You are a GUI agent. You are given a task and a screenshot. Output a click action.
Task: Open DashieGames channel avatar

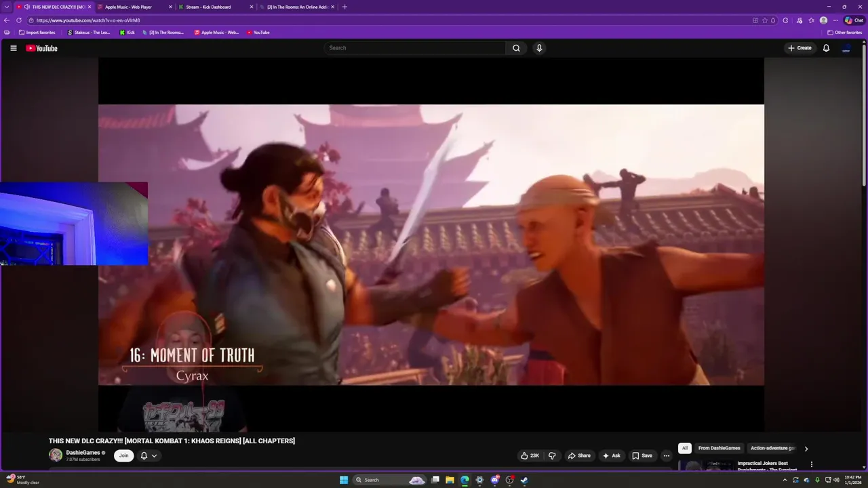[x=56, y=455]
